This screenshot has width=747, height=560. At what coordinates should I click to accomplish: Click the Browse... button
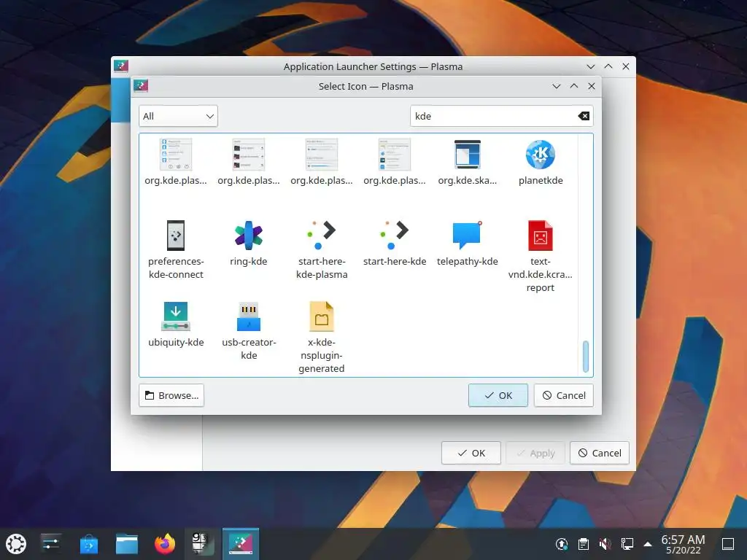(171, 395)
